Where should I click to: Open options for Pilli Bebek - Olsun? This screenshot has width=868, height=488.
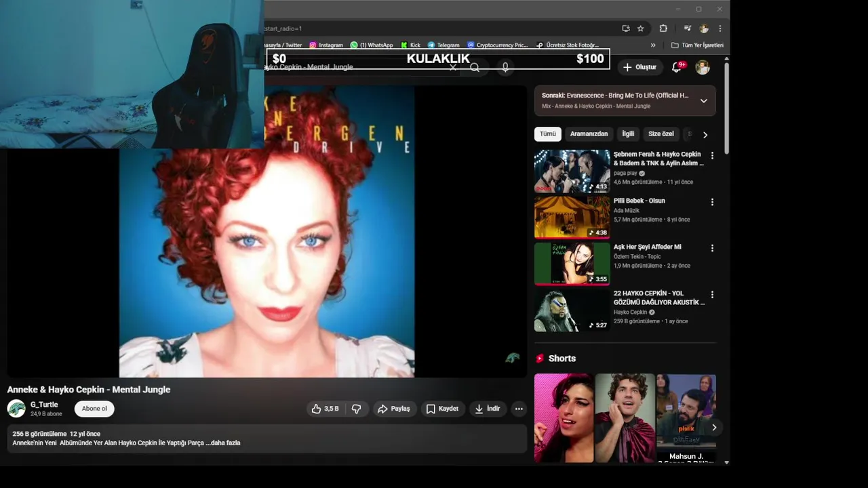click(x=712, y=202)
